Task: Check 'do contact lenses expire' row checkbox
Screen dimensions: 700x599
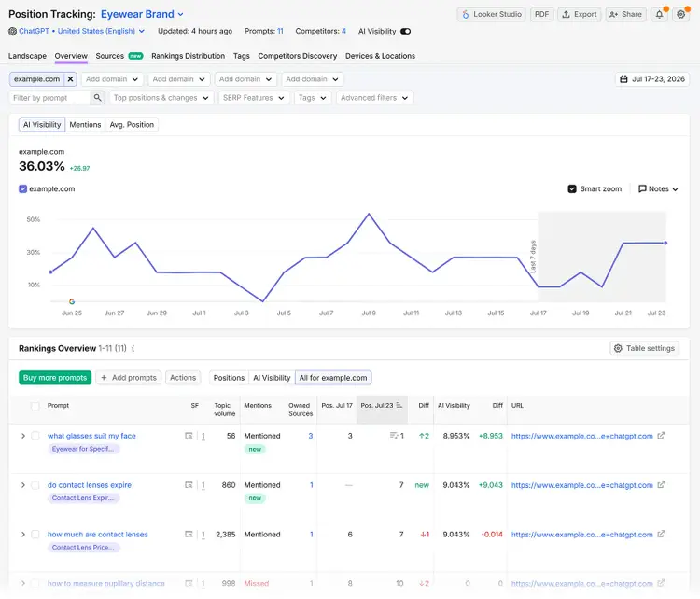Action: pyautogui.click(x=35, y=485)
